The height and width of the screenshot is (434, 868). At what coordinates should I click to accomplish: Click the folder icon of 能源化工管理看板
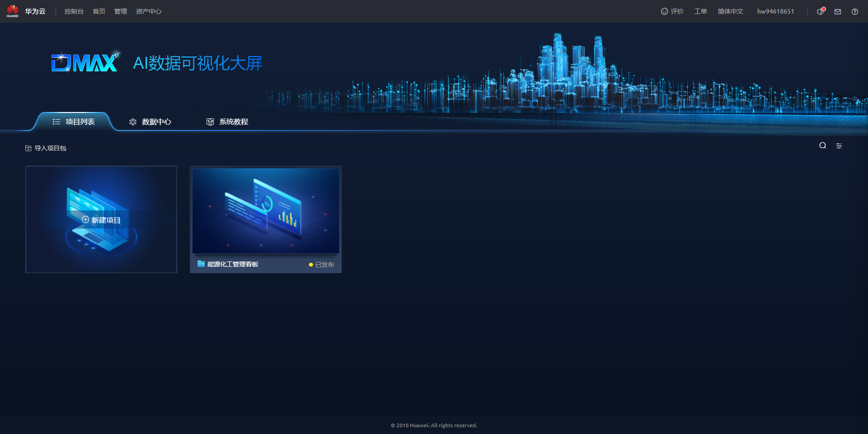pos(201,264)
